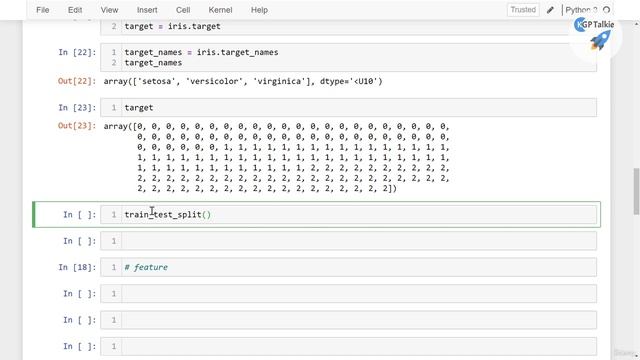Click the pencil edit mode icon
Viewport: 640px width, 360px height.
click(550, 10)
